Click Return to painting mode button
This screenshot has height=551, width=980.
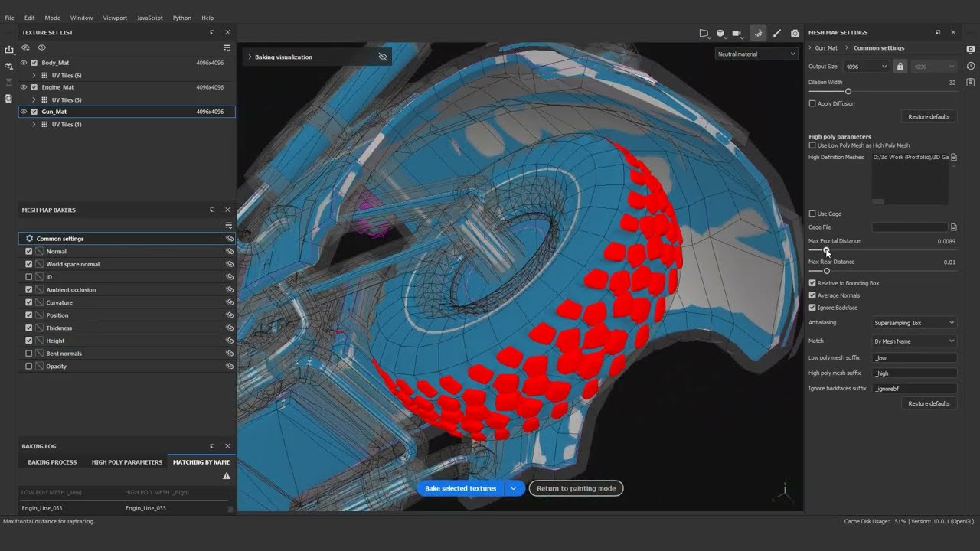pos(577,488)
